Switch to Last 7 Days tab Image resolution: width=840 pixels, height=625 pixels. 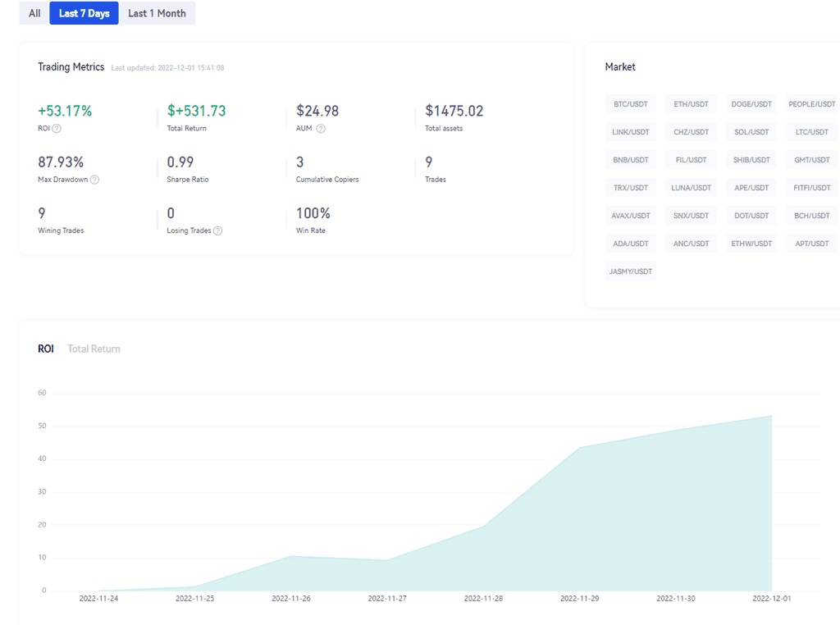click(x=84, y=13)
